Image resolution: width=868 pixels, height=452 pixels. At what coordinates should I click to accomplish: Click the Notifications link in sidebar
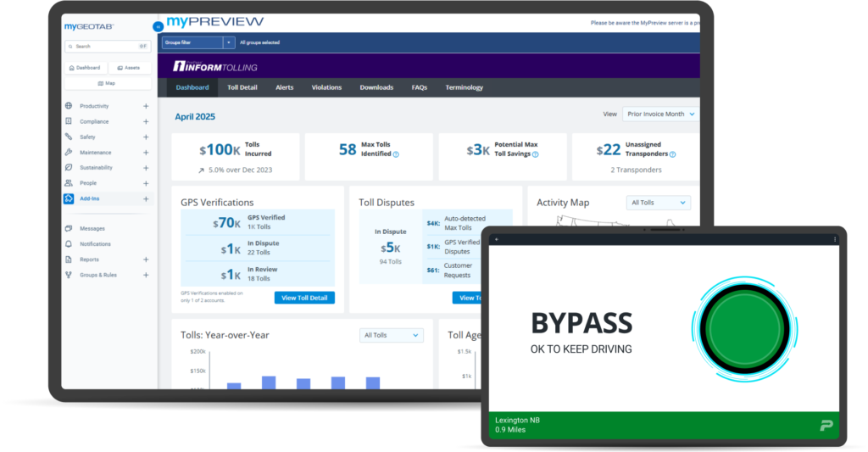(95, 243)
